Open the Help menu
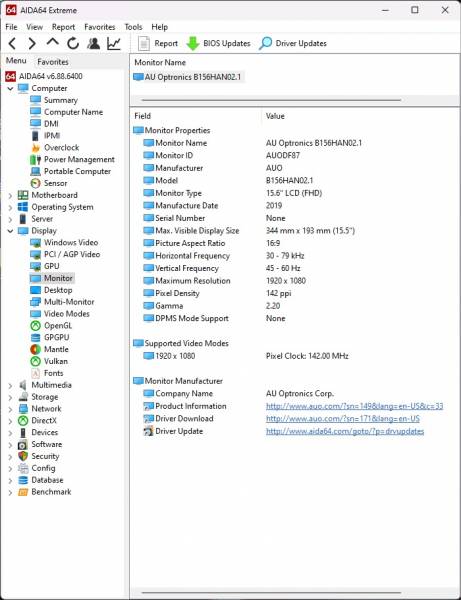The width and height of the screenshot is (461, 600). 160,27
